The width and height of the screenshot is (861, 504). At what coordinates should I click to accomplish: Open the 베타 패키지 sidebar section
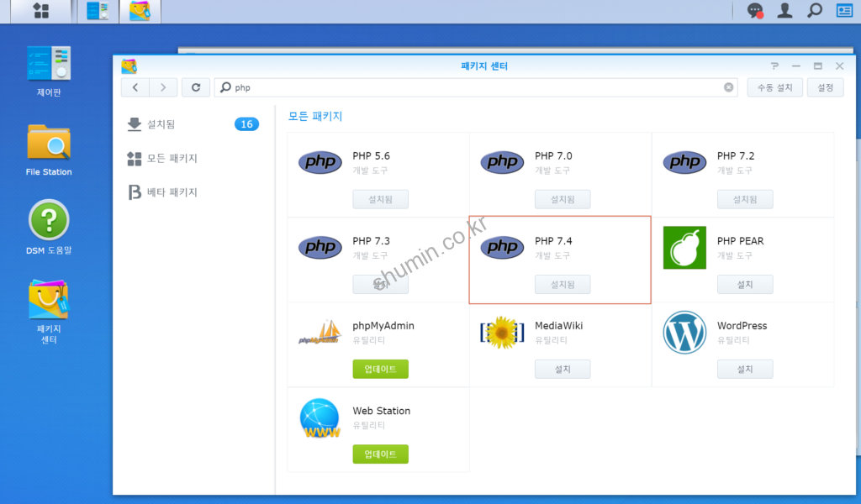(172, 192)
